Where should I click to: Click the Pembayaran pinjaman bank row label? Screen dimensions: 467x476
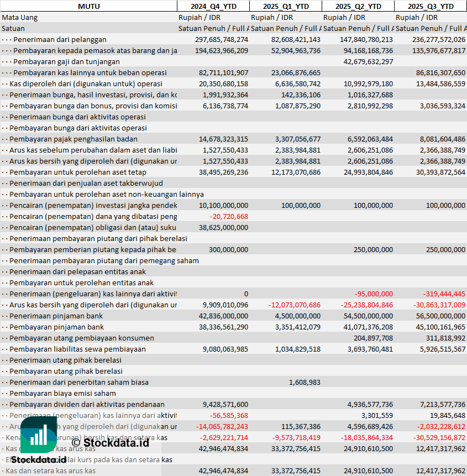[x=56, y=327]
